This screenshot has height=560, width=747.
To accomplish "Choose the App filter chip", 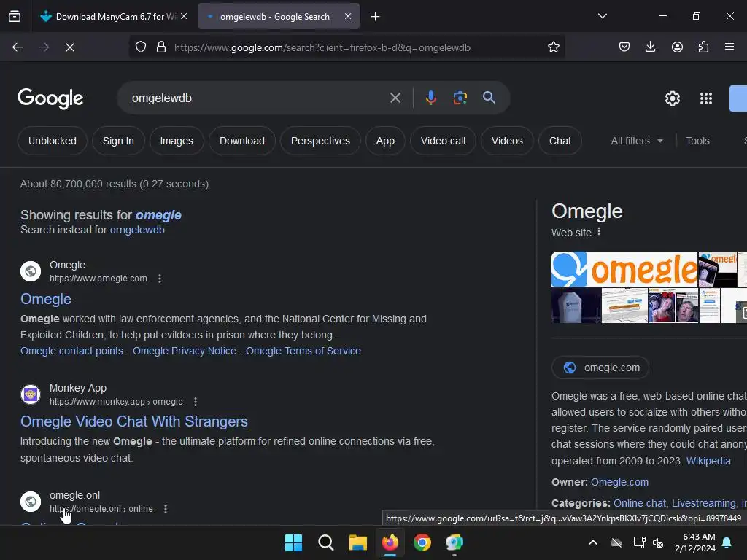I will 385,141.
